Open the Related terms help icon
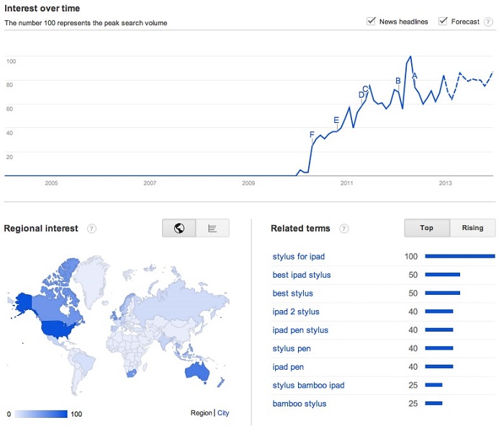 tap(343, 229)
